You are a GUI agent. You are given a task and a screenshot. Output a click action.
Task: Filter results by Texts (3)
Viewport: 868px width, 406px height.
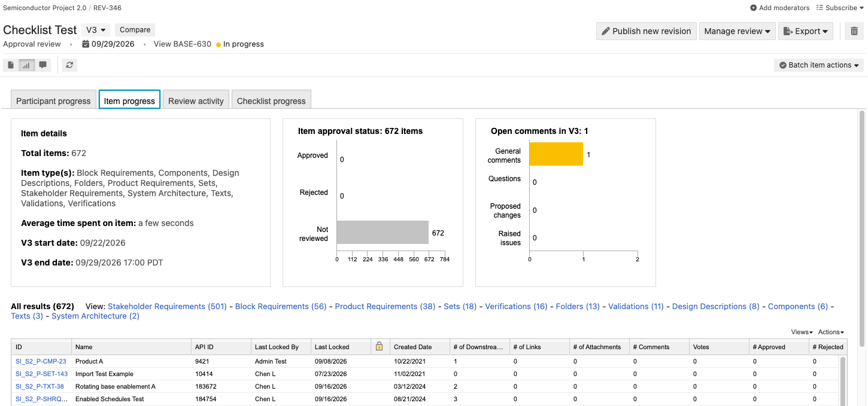[x=27, y=316]
